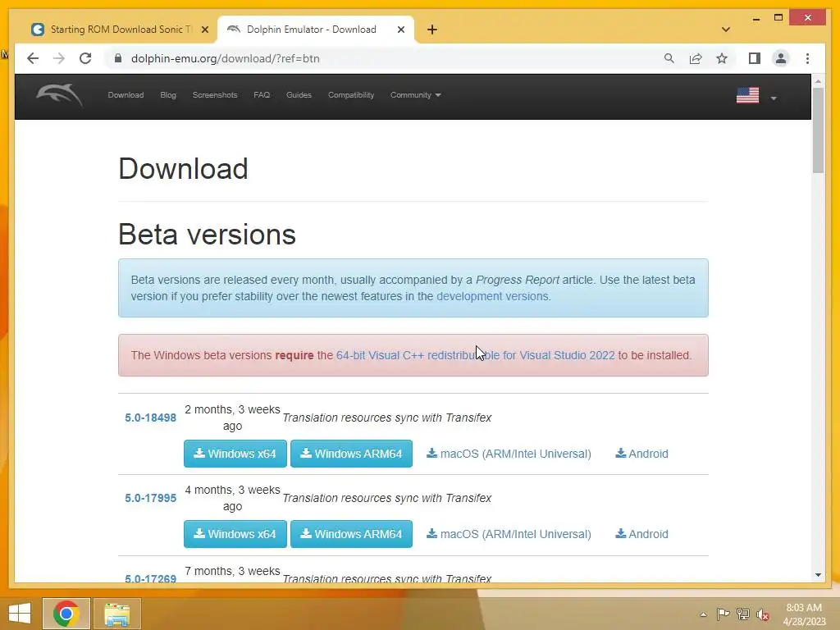Open version 5.0-17269 link
Viewport: 840px width, 630px height.
click(151, 577)
